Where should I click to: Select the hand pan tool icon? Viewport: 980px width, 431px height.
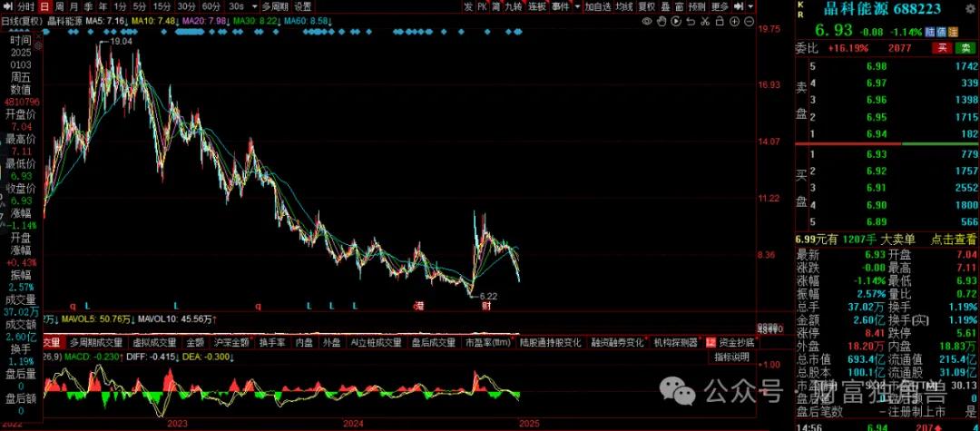661,21
